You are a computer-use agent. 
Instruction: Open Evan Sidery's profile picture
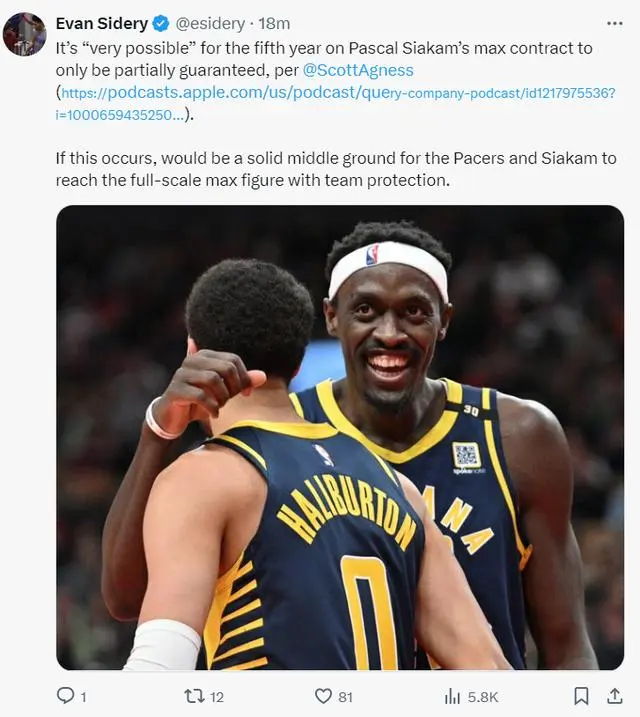point(24,34)
